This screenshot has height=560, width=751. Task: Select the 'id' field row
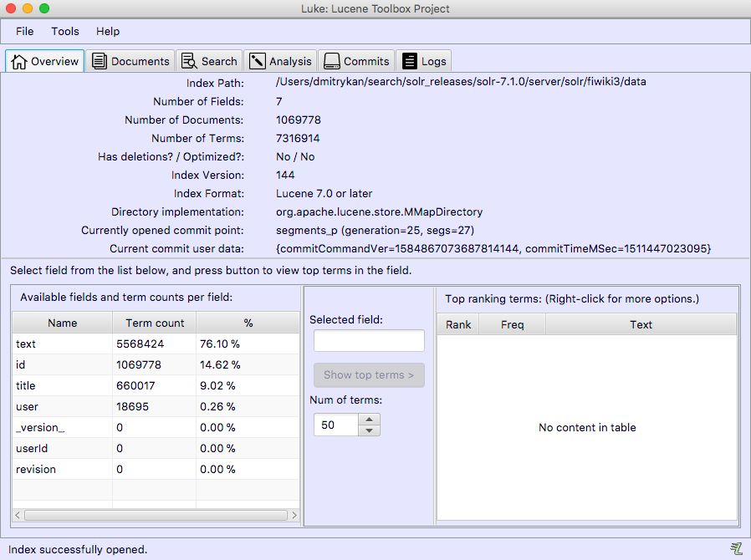tap(156, 364)
